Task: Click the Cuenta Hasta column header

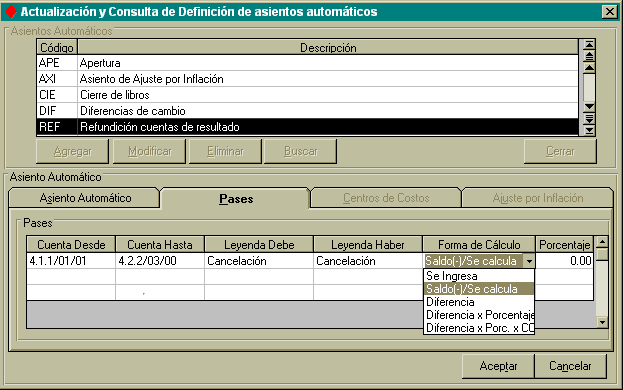Action: (x=160, y=244)
